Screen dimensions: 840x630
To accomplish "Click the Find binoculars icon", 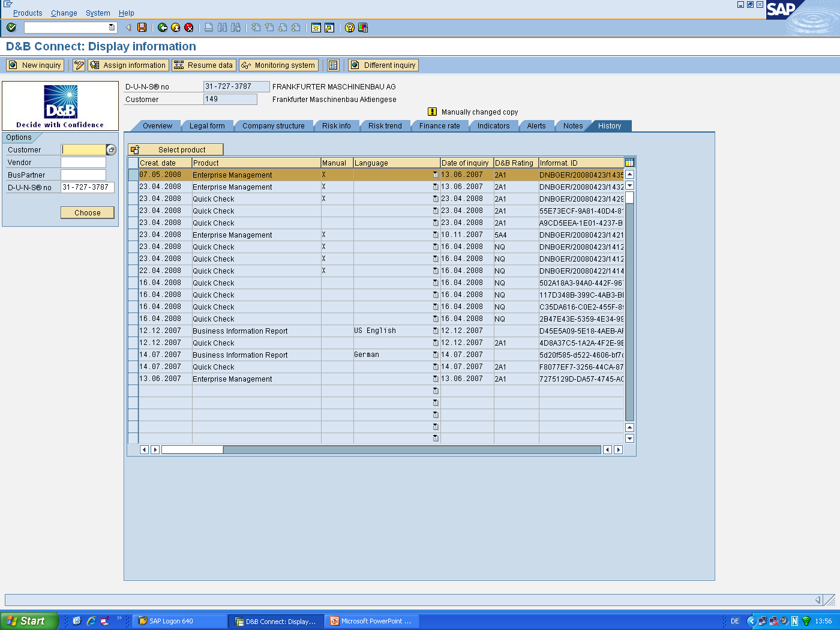I will [223, 28].
